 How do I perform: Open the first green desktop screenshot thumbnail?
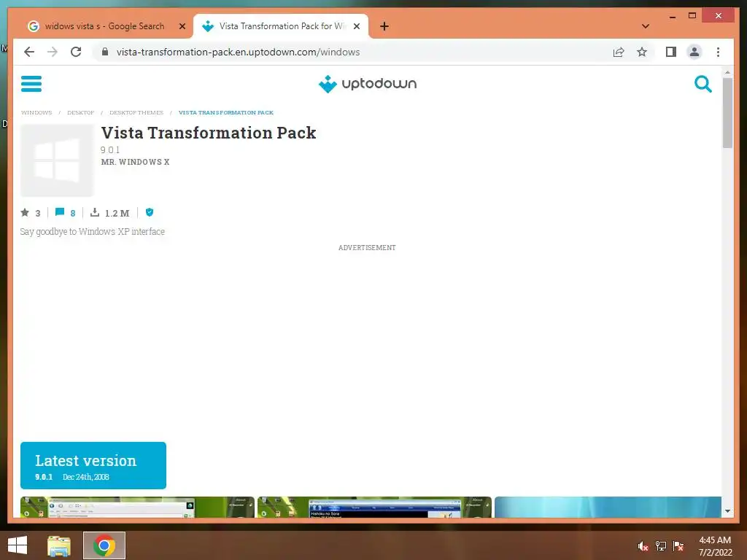[137, 507]
